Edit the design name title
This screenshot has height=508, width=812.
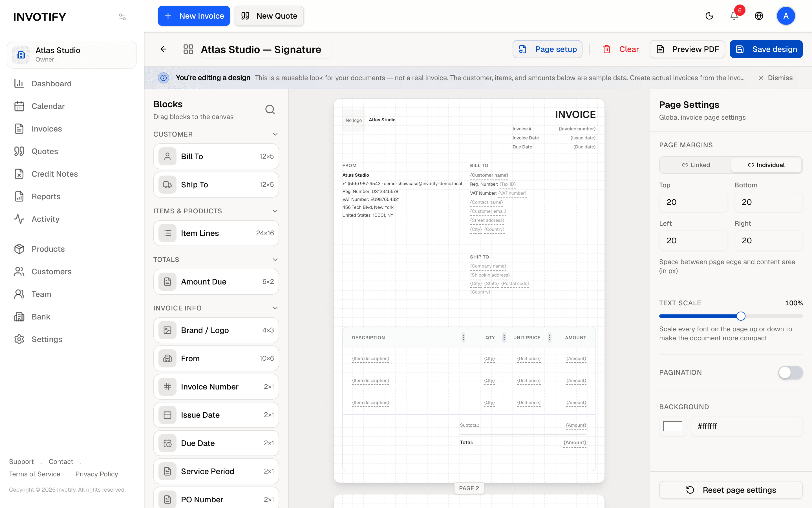[266, 49]
